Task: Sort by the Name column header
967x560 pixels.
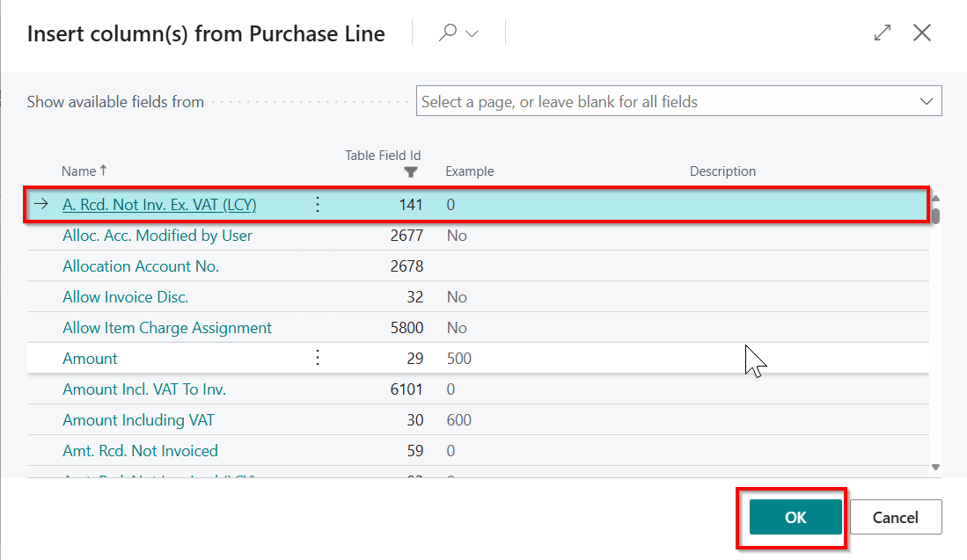Action: click(x=78, y=171)
